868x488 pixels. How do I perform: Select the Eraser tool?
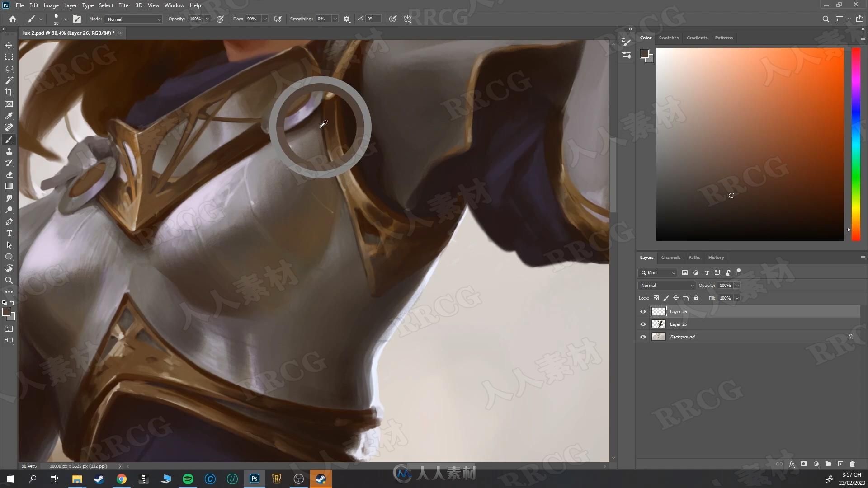point(9,174)
